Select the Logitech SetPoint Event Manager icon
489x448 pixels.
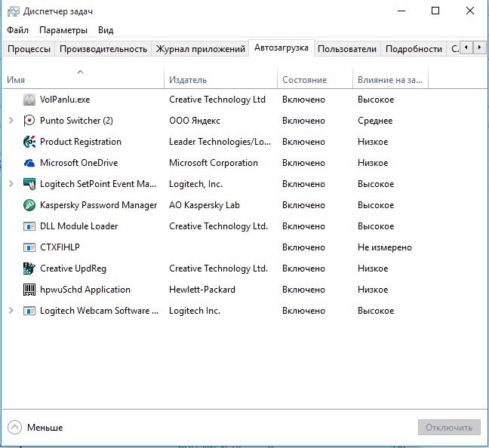coord(29,184)
